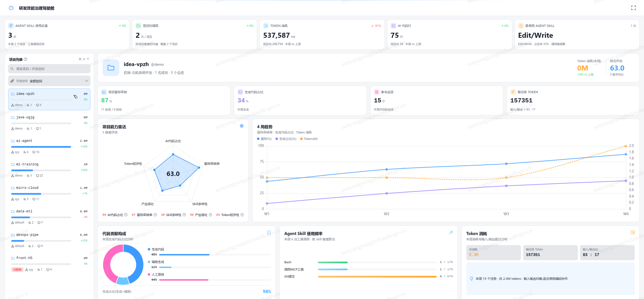The width and height of the screenshot is (644, 299).
Task: Select the java-ugjg project
Action: (49, 123)
